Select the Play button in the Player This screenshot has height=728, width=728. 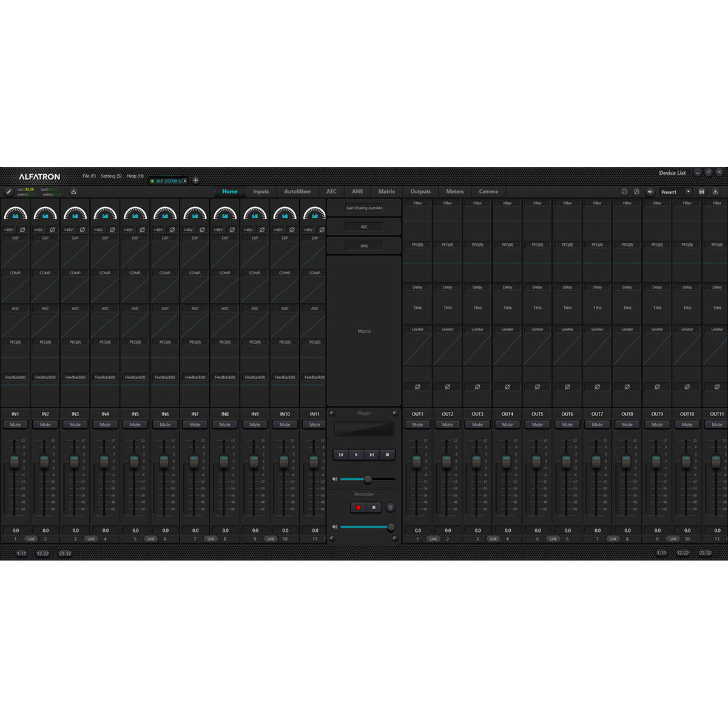coord(356,454)
